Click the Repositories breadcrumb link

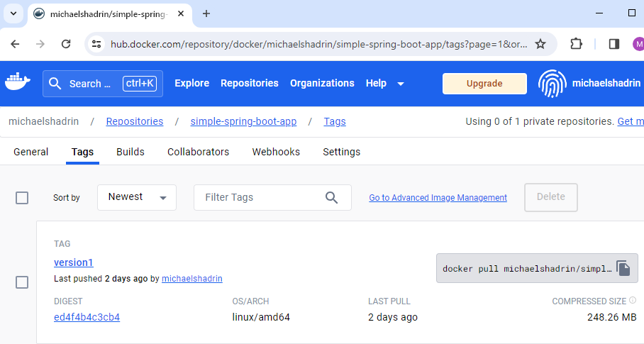pyautogui.click(x=134, y=121)
